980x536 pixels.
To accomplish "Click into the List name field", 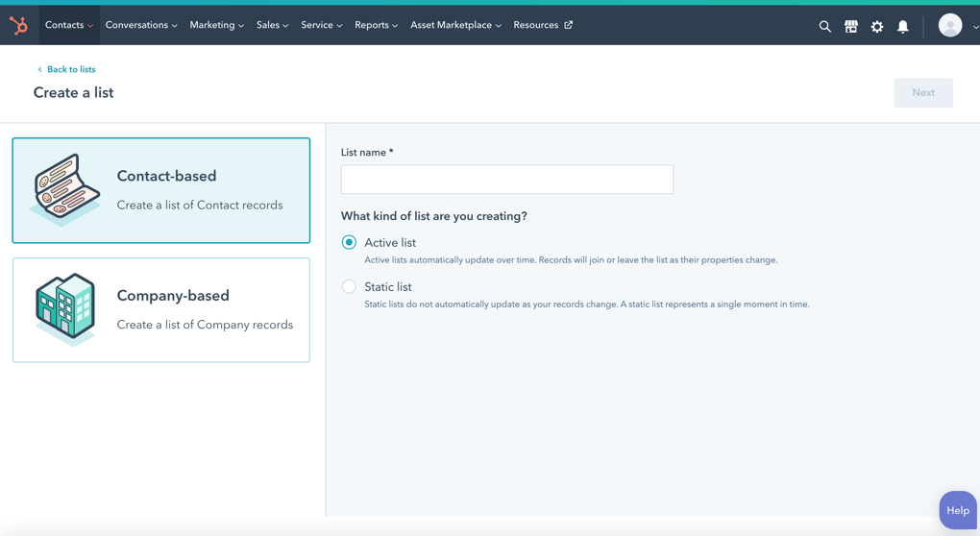I will pos(506,180).
